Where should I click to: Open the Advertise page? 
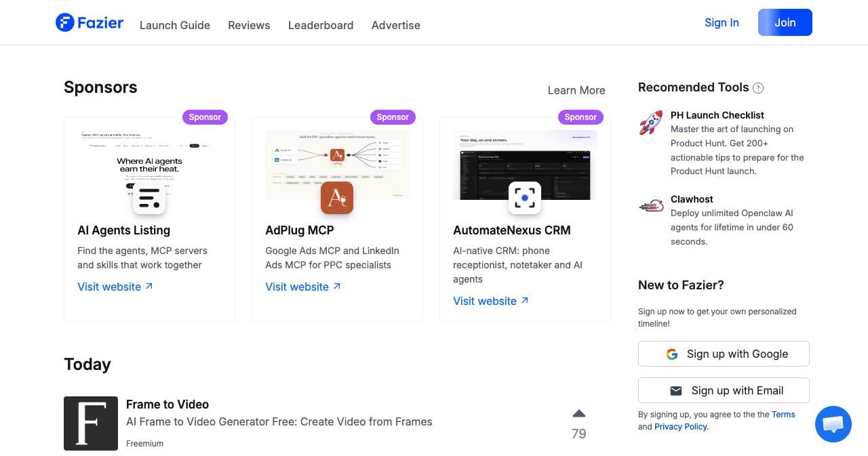(x=396, y=25)
